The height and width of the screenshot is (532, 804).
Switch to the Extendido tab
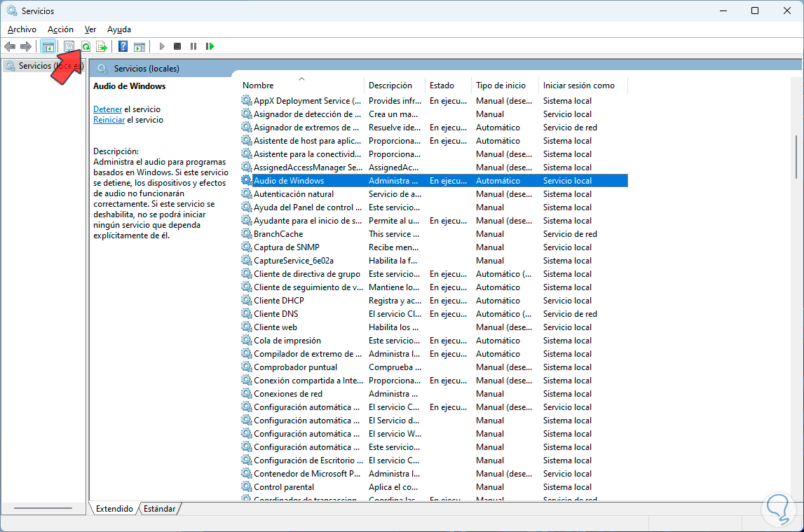[x=114, y=508]
